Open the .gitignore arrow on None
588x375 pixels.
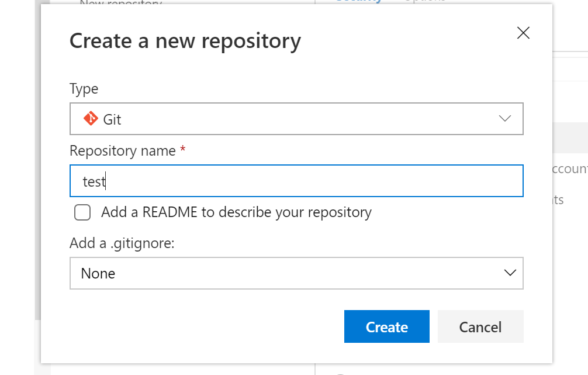click(510, 273)
